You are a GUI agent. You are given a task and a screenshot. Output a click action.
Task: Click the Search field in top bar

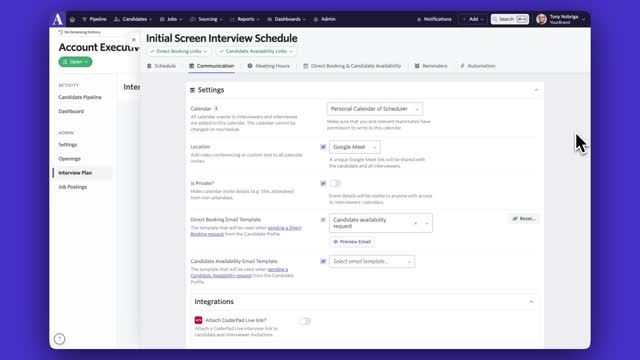point(510,19)
